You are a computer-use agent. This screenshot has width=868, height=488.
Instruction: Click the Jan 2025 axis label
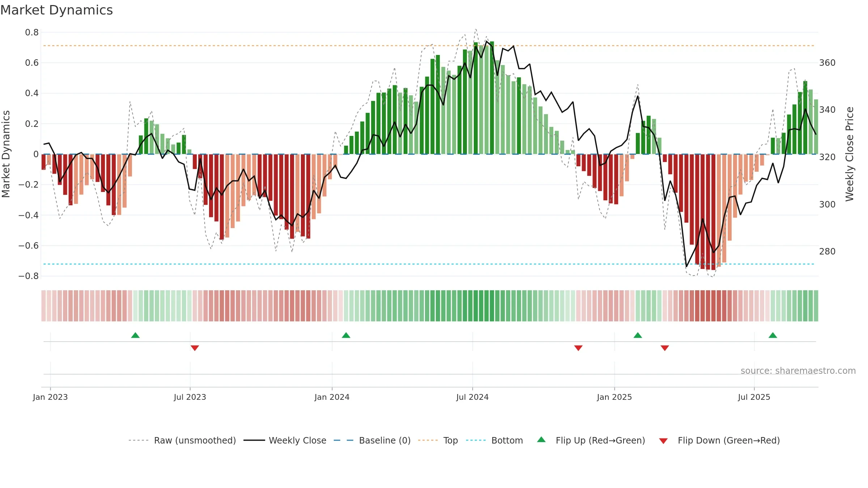point(614,397)
